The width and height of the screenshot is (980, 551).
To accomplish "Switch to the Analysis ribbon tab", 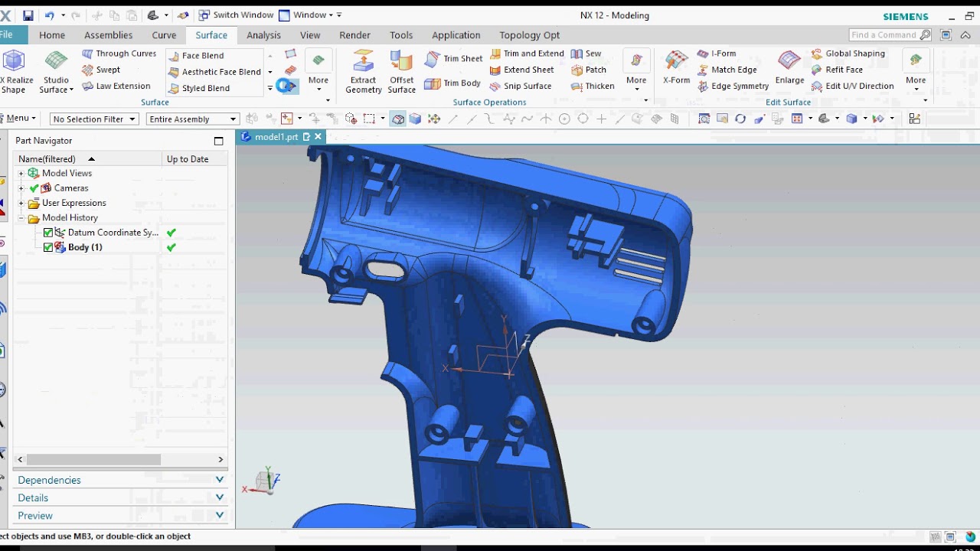I will click(263, 35).
